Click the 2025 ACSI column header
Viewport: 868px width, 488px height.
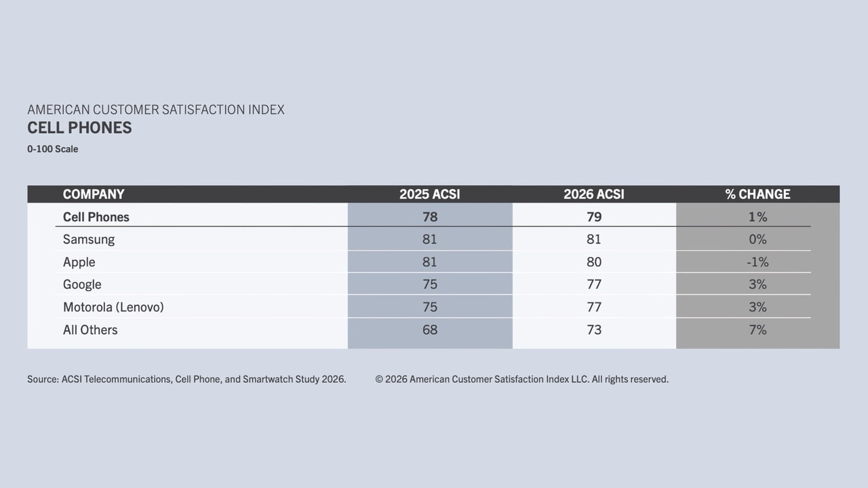429,195
